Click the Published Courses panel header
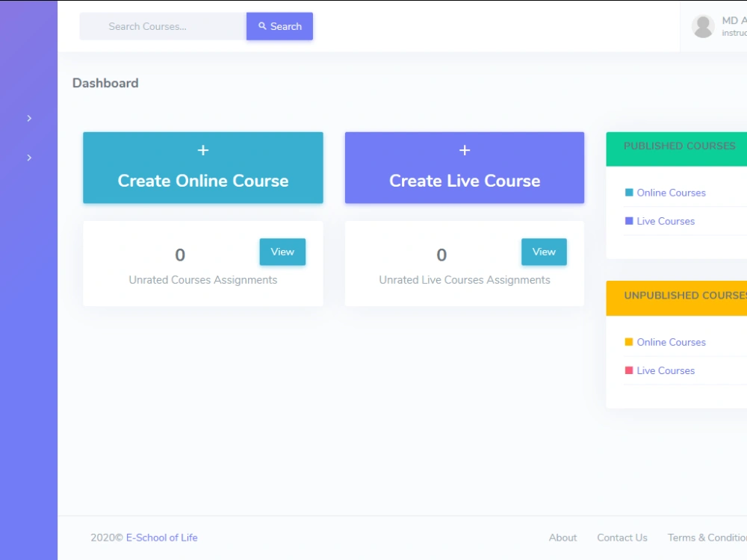Image resolution: width=747 pixels, height=560 pixels. [x=677, y=149]
